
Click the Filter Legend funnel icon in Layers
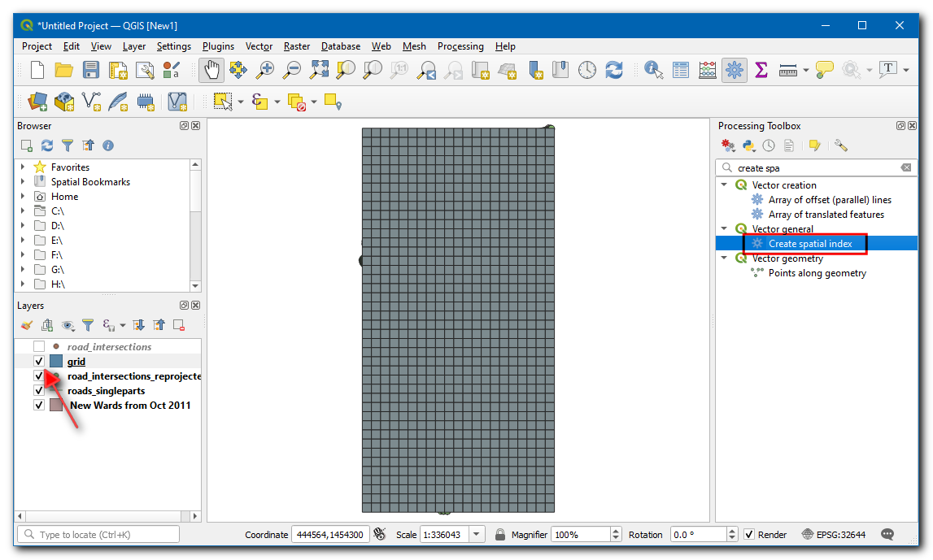pyautogui.click(x=88, y=325)
